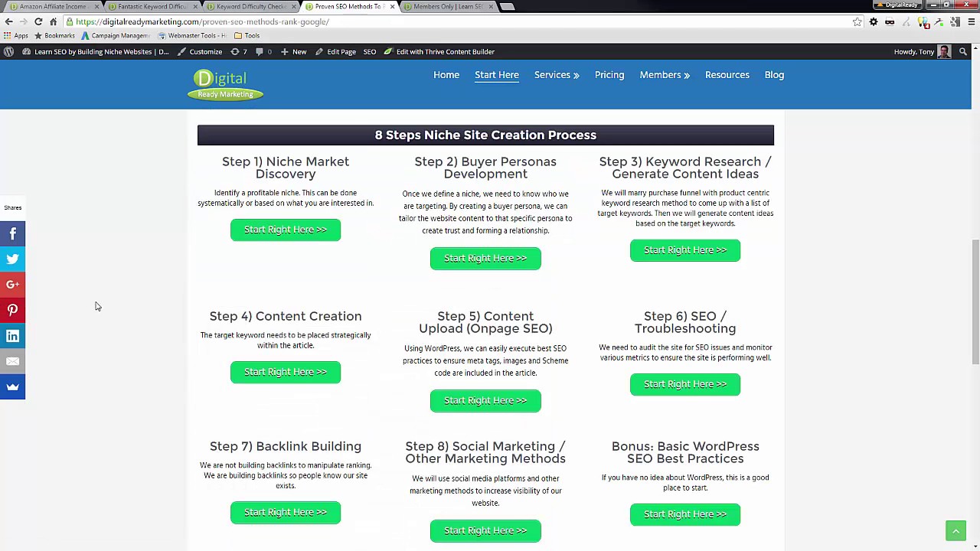Screen dimensions: 980x551
Task: Open WordPress logo menu in admin bar
Action: pyautogui.click(x=8, y=51)
